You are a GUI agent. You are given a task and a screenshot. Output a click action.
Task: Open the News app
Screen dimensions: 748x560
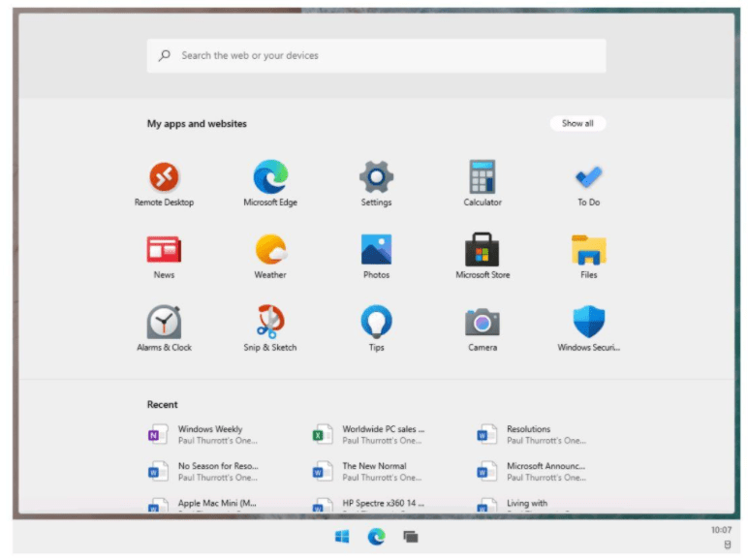point(164,250)
